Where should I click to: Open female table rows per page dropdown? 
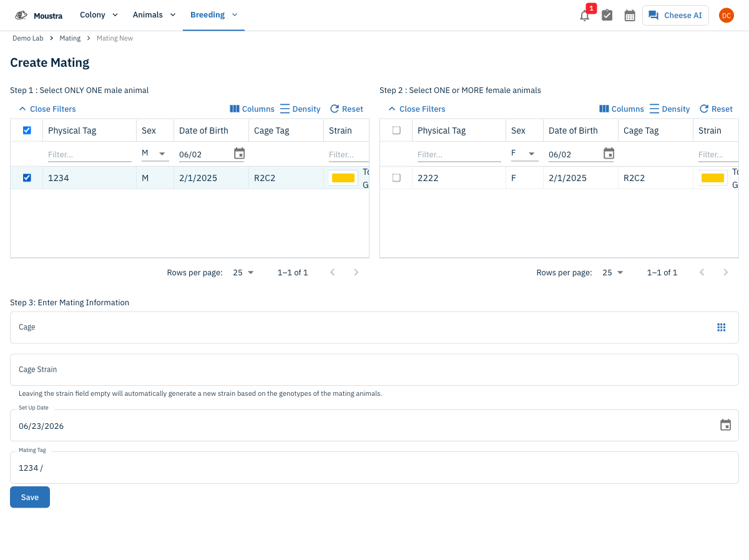(x=613, y=272)
